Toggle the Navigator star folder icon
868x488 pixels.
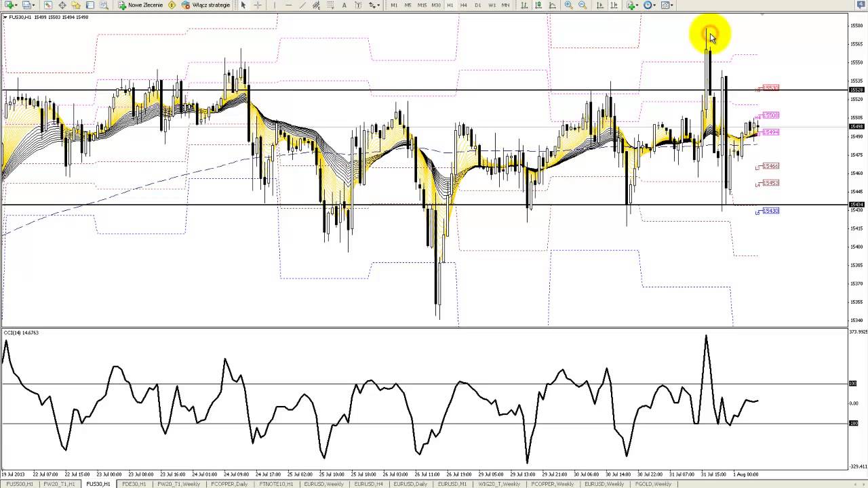(x=77, y=5)
